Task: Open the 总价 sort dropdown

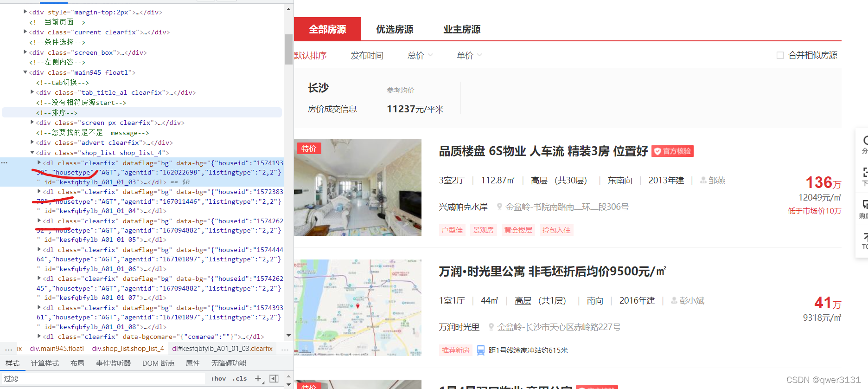Action: pos(420,55)
